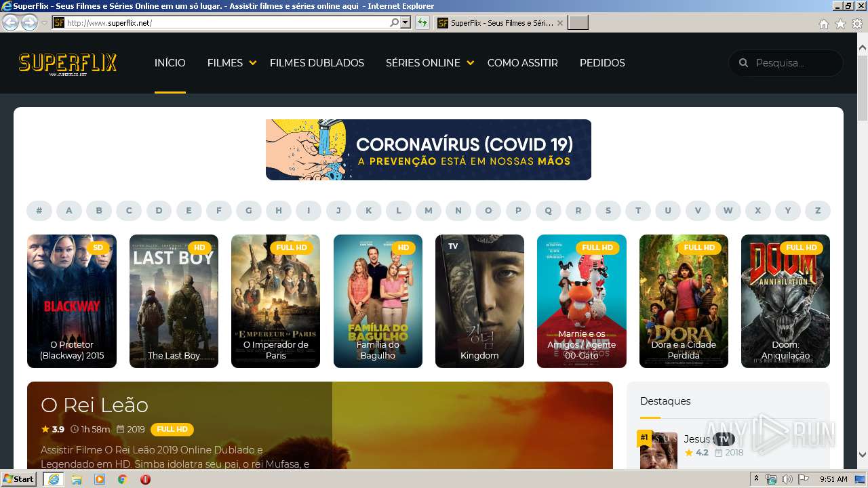Open Doom: Aniquilação poster
The width and height of the screenshot is (868, 488).
point(785,301)
